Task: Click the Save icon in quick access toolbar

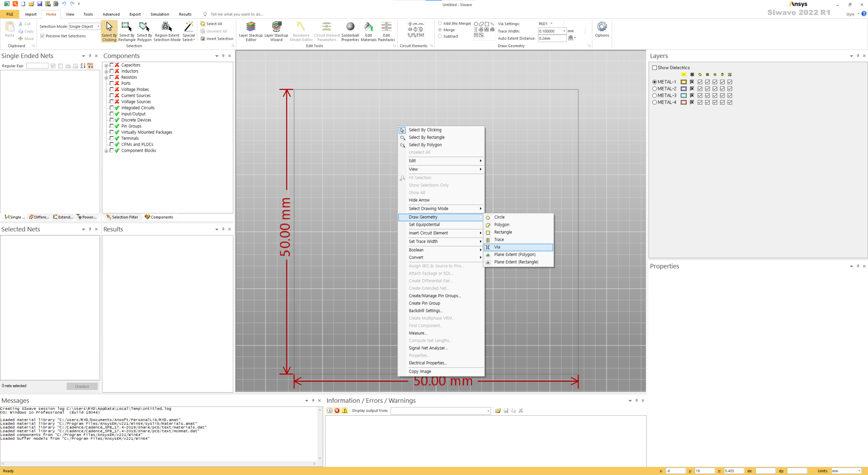Action: pos(40,4)
